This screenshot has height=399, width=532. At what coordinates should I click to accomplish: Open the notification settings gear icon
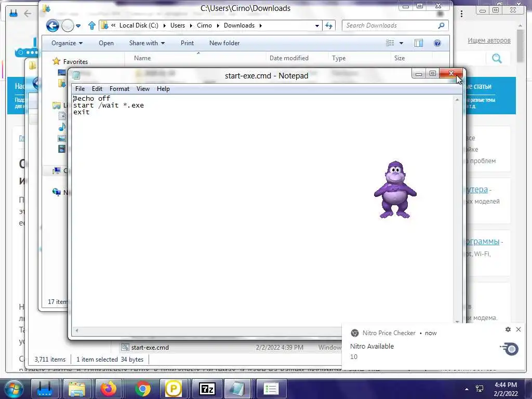(x=508, y=329)
